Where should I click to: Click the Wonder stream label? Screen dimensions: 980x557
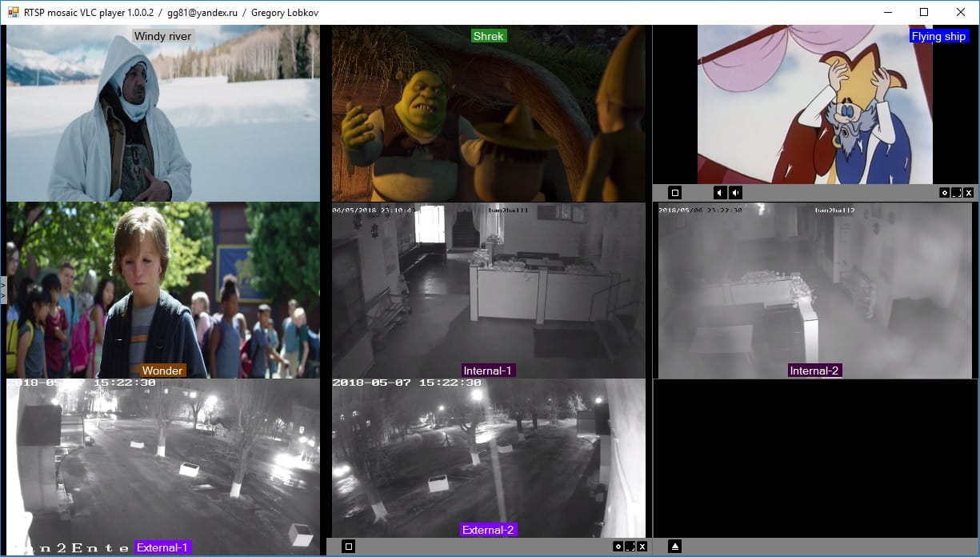point(163,371)
